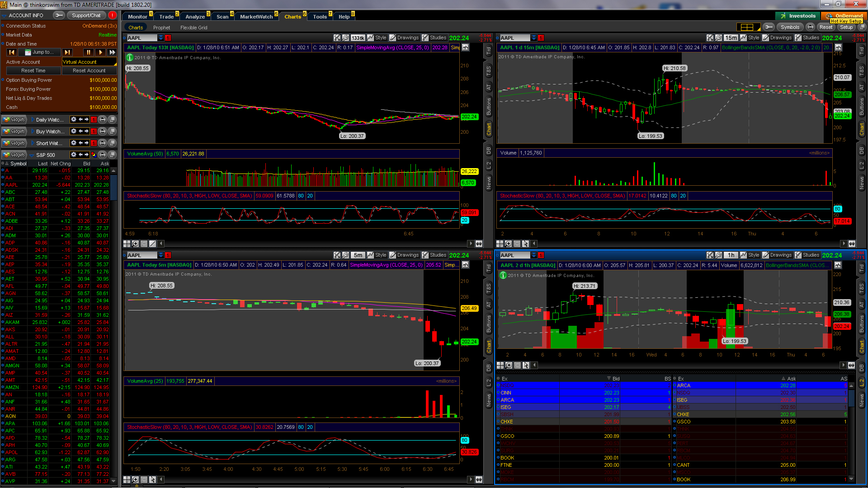Open Studies in bottom-left 5m chart
The height and width of the screenshot is (488, 868).
434,255
